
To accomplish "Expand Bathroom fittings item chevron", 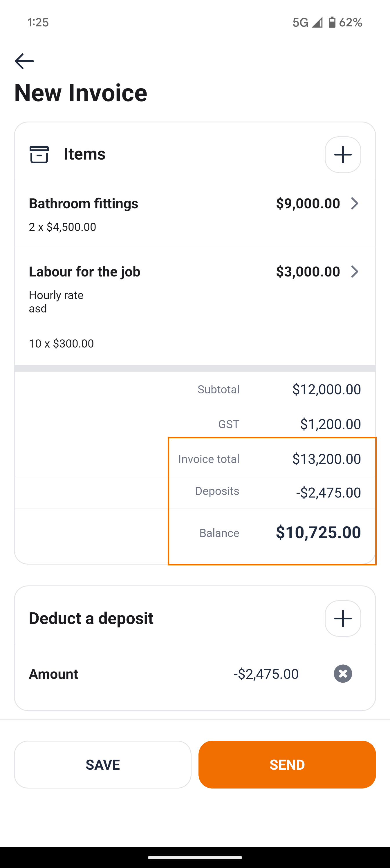I will coord(354,204).
